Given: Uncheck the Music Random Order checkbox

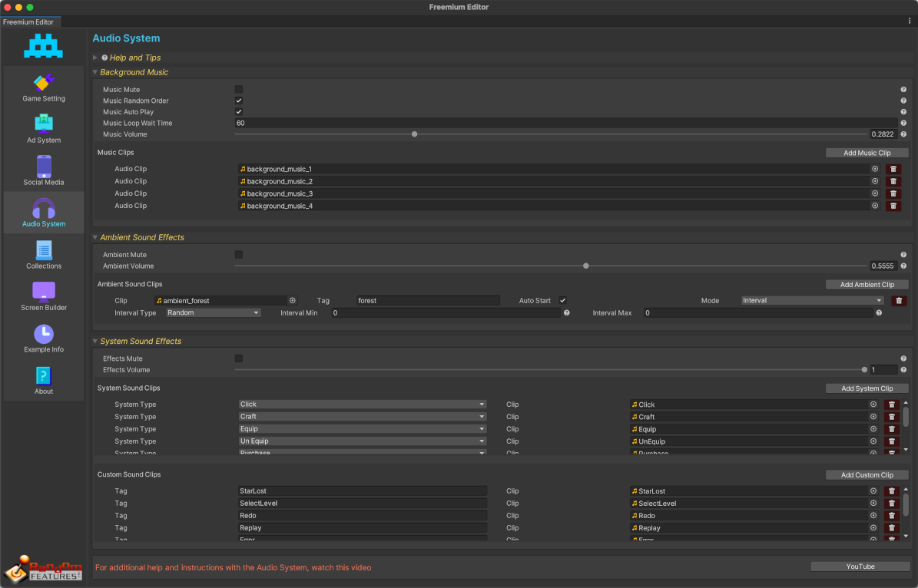Looking at the screenshot, I should (239, 101).
